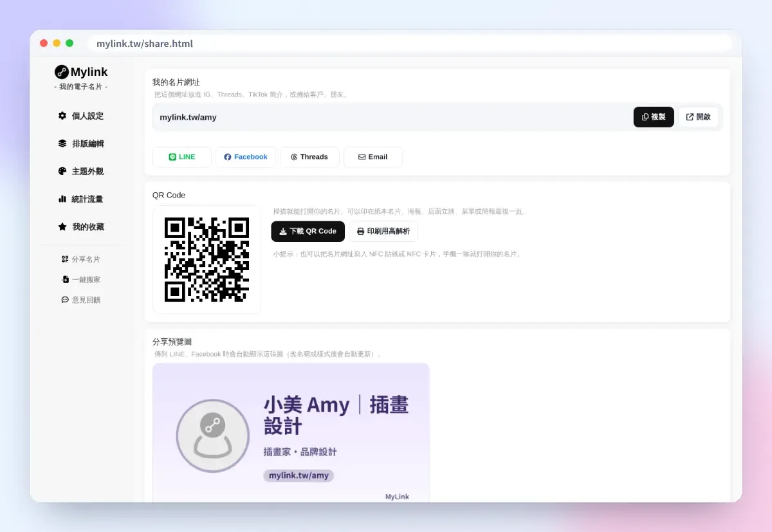Click the avatar circle in preview card
This screenshot has height=532, width=772.
(212, 436)
